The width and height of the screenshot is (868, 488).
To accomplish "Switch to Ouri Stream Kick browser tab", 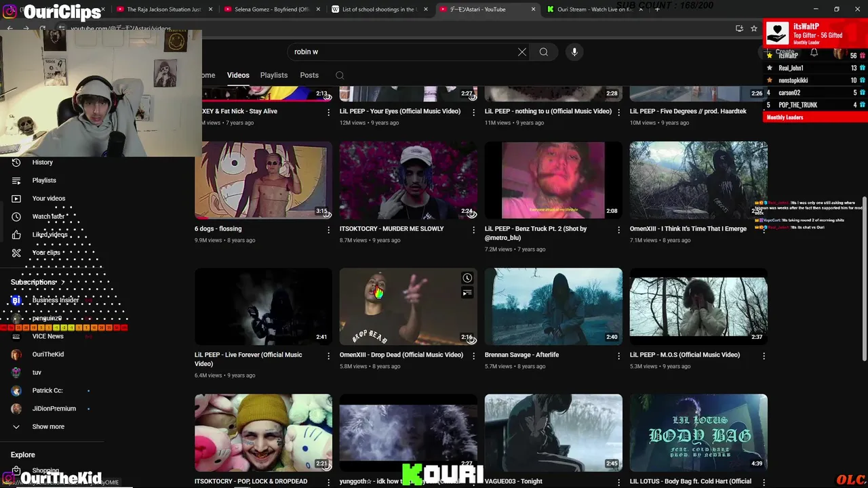I will point(595,9).
